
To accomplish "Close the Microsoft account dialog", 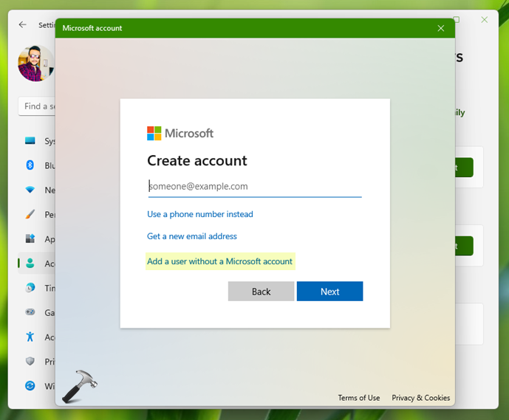I will pyautogui.click(x=440, y=28).
